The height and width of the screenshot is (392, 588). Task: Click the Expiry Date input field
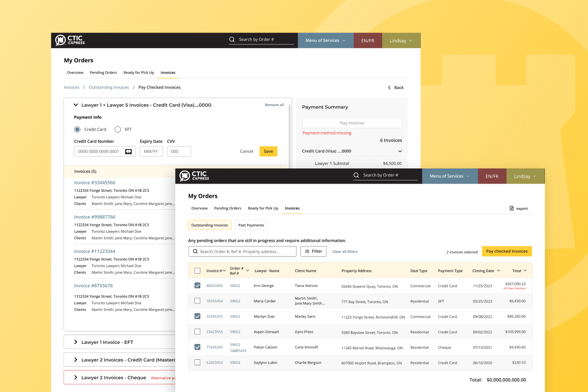pyautogui.click(x=151, y=151)
